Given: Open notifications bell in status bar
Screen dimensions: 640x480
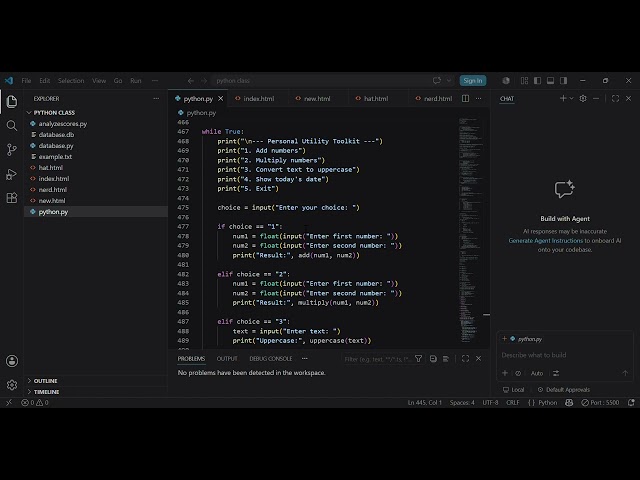Looking at the screenshot, I should point(631,402).
